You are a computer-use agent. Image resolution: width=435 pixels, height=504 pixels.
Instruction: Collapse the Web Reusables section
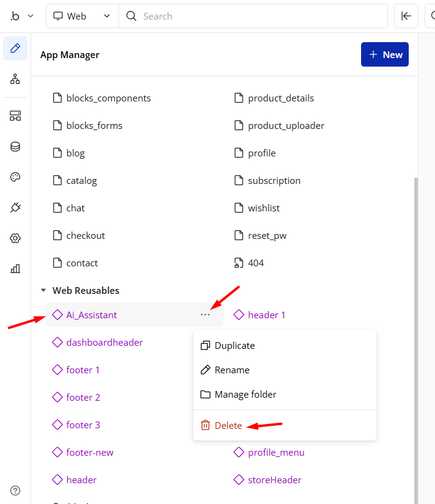tap(43, 291)
